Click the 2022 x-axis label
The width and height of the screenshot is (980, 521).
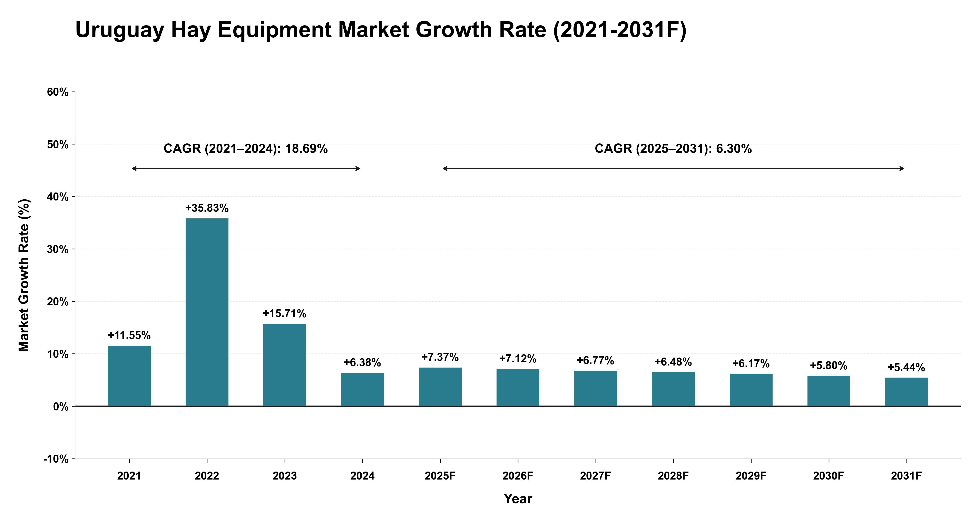pos(207,476)
